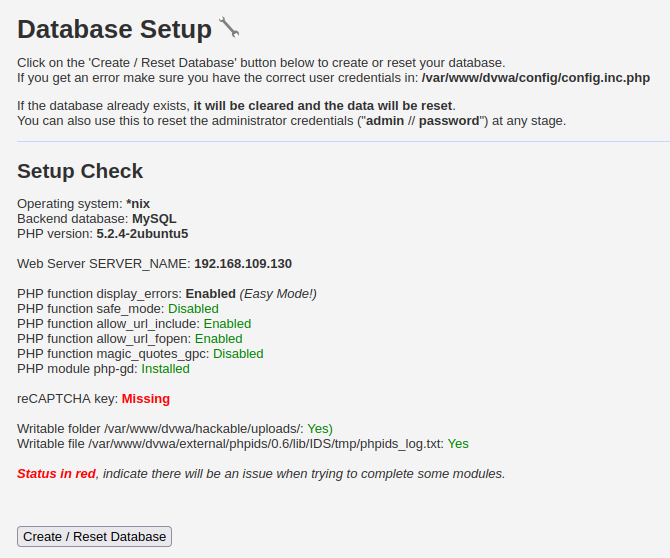Click the /var/www/dvwa/hackable/uploads/ folder path
Screen dimensions: 670x558
coord(203,429)
